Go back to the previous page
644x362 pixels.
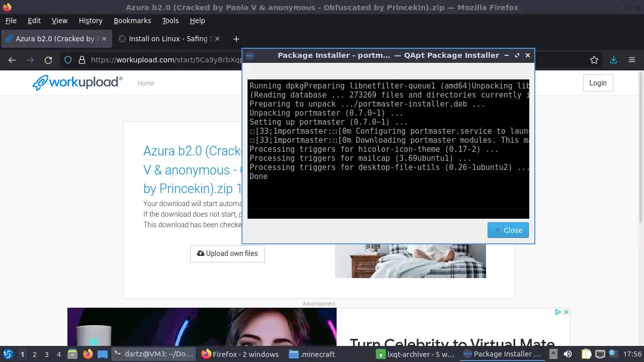[12, 60]
